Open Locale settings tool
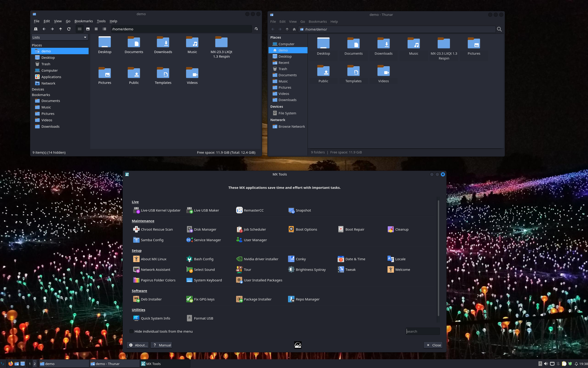Viewport: 588px width, 368px height. pyautogui.click(x=396, y=259)
